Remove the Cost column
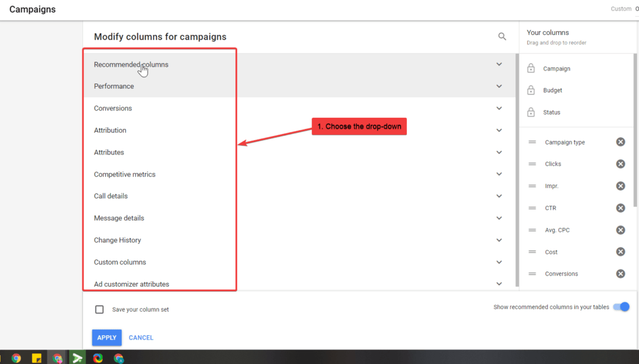639x364 pixels. [x=620, y=251]
